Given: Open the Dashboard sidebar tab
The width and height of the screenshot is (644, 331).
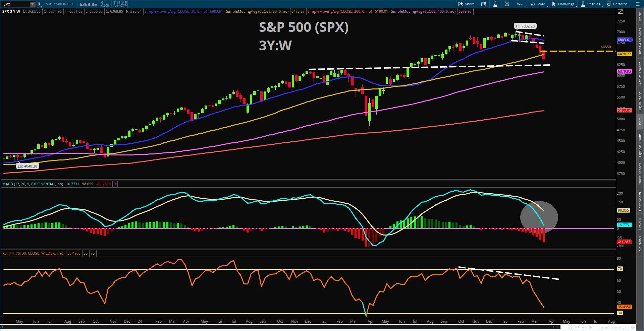Looking at the screenshot, I should point(640,201).
